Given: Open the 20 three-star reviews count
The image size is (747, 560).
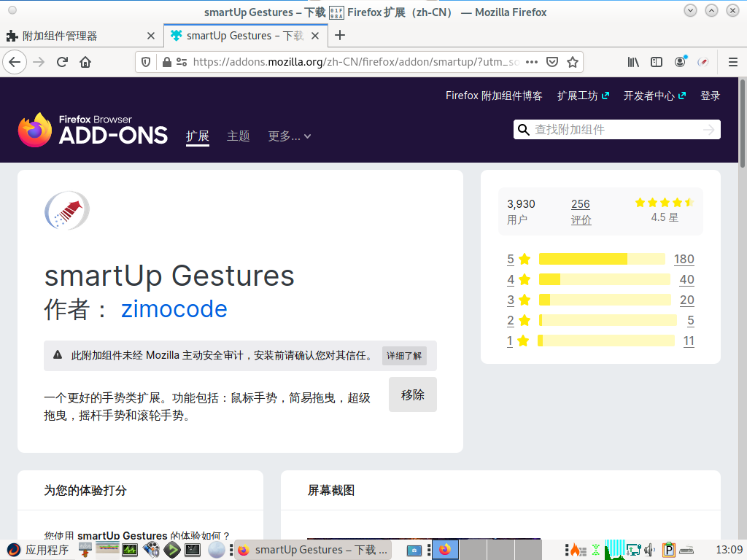Looking at the screenshot, I should point(686,300).
